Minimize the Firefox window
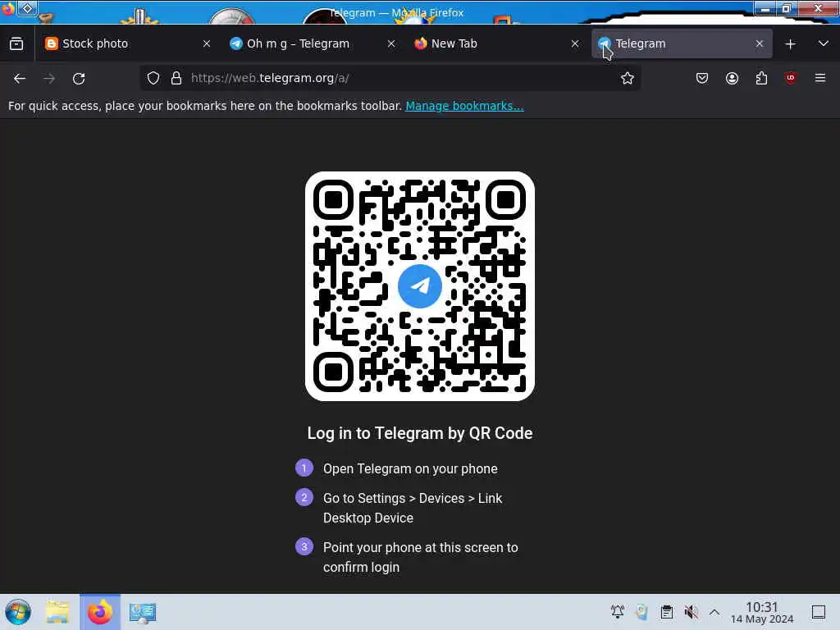 pos(765,8)
